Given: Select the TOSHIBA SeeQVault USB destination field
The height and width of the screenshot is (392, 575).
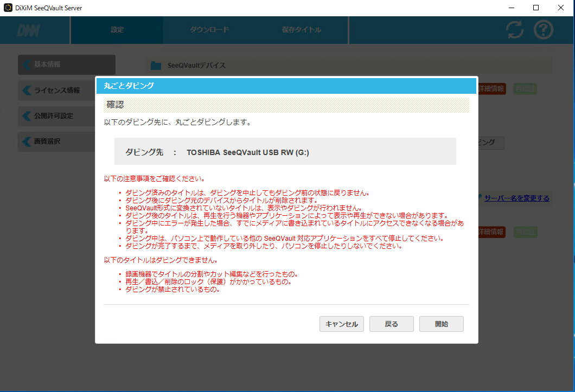Looking at the screenshot, I should (x=285, y=151).
